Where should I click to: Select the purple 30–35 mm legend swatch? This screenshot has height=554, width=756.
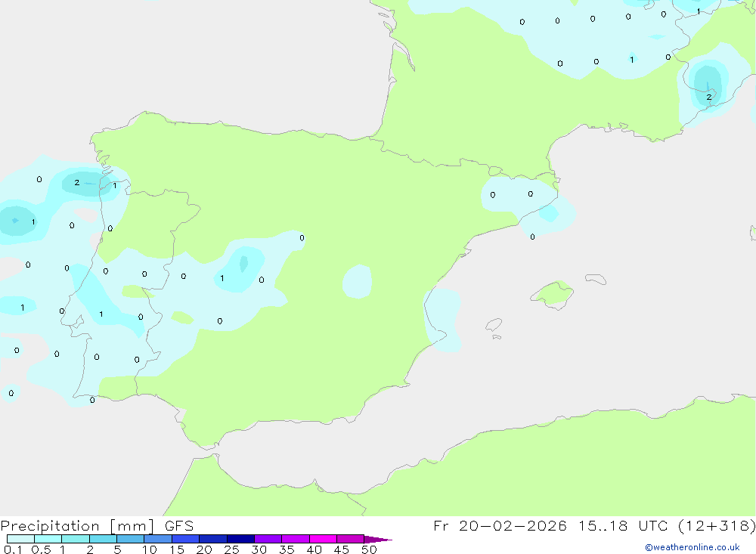coord(268,539)
